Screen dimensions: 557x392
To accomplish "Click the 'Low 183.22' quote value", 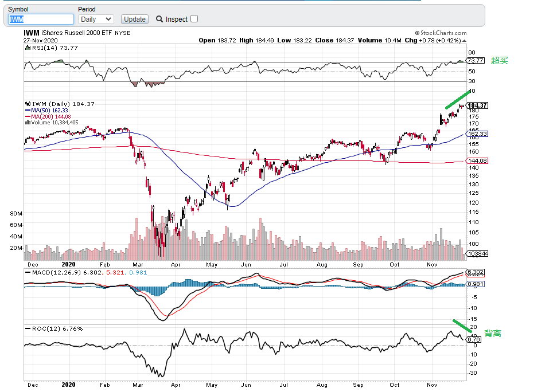I will coord(294,41).
